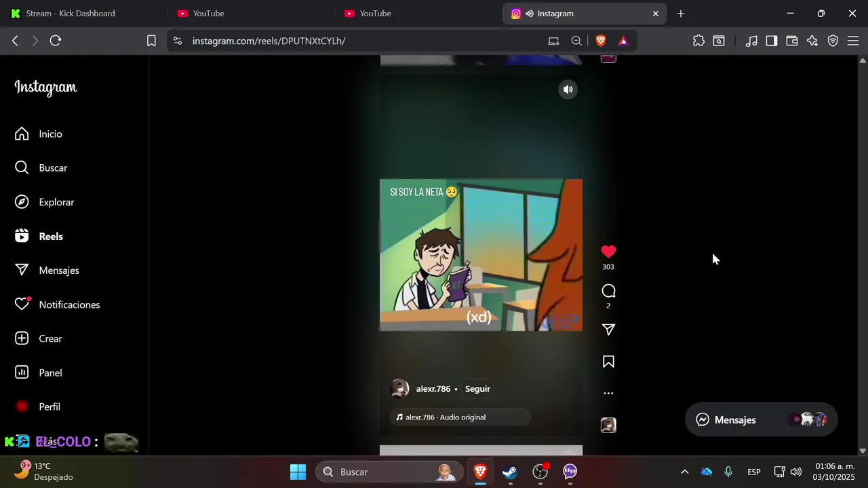Screen dimensions: 868x488
Task: Save the reel with bookmark icon
Action: pos(608,362)
